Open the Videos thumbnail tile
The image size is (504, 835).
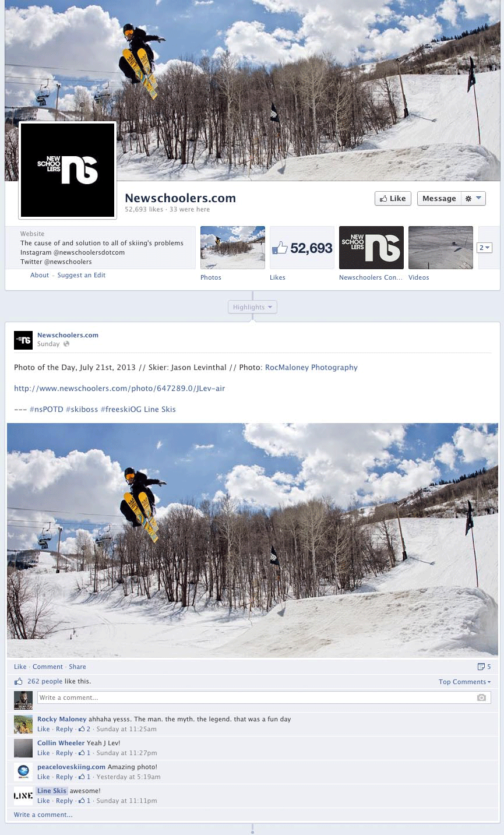pyautogui.click(x=440, y=248)
